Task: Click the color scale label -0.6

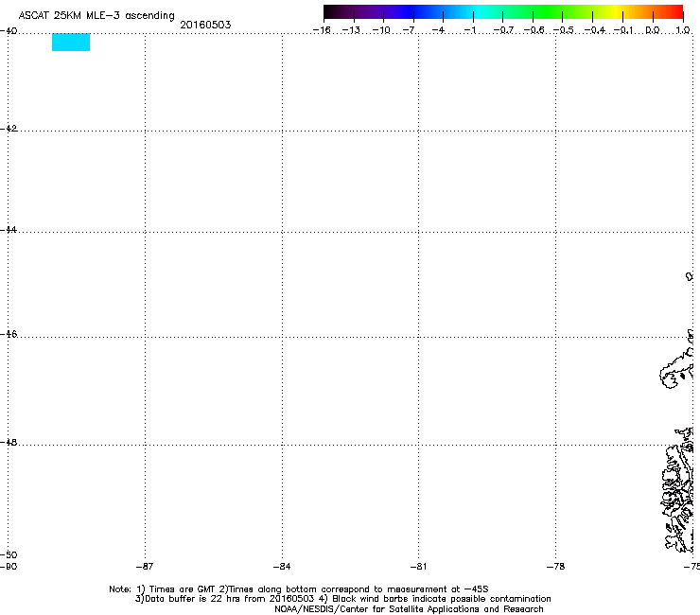Action: pyautogui.click(x=534, y=30)
